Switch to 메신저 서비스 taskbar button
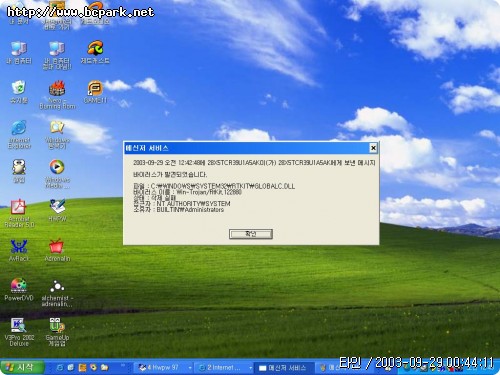Viewport: 500px width, 375px height. pyautogui.click(x=284, y=367)
